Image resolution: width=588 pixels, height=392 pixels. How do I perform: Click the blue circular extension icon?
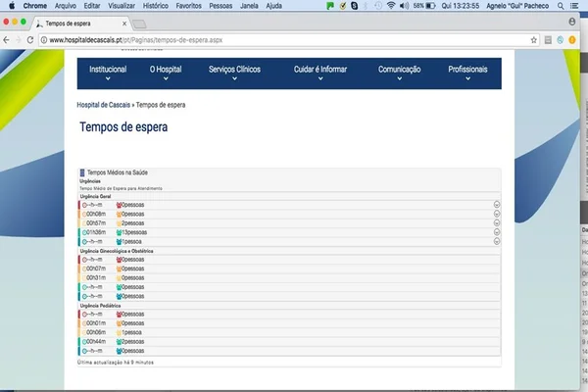pos(560,40)
